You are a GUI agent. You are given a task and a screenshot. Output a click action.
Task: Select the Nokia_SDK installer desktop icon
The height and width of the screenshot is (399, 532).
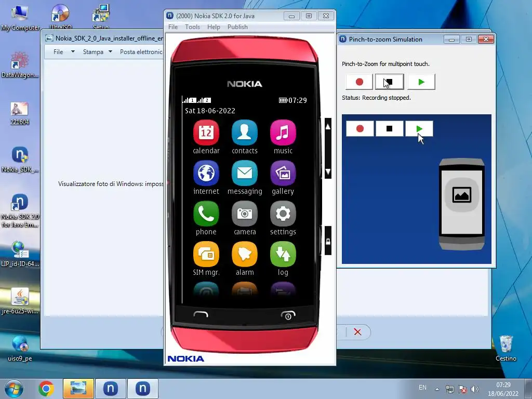pyautogui.click(x=20, y=159)
